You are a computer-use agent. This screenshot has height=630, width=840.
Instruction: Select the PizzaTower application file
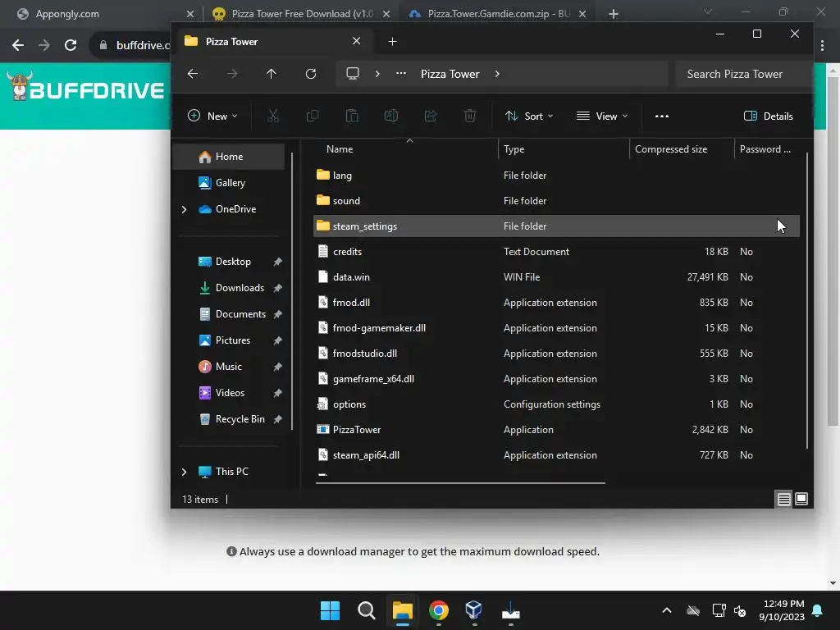click(556, 430)
